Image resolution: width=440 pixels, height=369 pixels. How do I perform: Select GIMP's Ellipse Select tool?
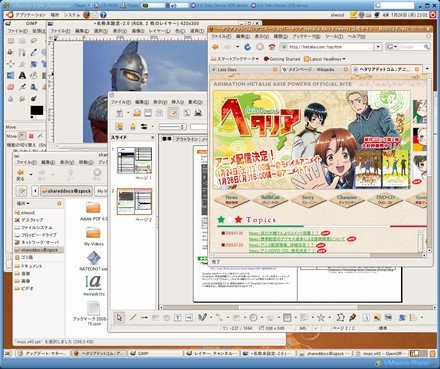[x=22, y=41]
